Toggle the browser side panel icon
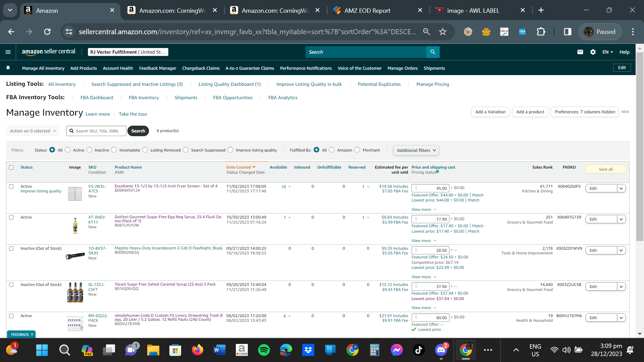Viewport: 644px width, 362px height. pos(568,32)
